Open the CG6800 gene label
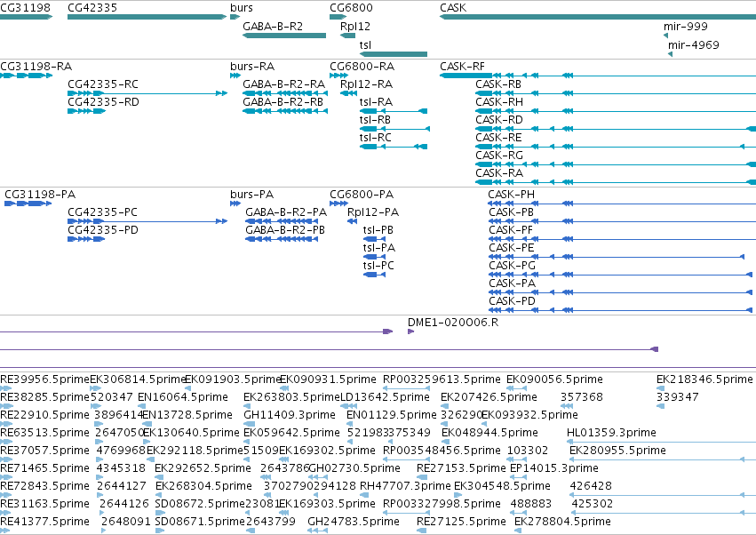 tap(351, 8)
